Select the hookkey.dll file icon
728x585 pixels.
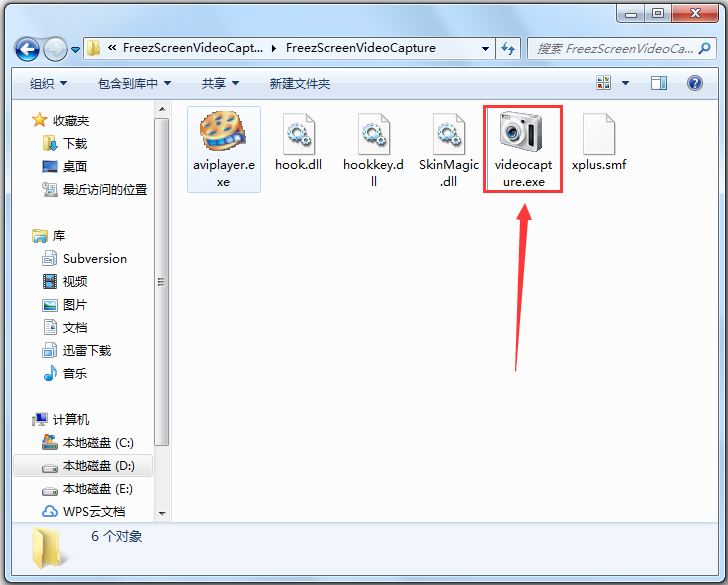[373, 134]
